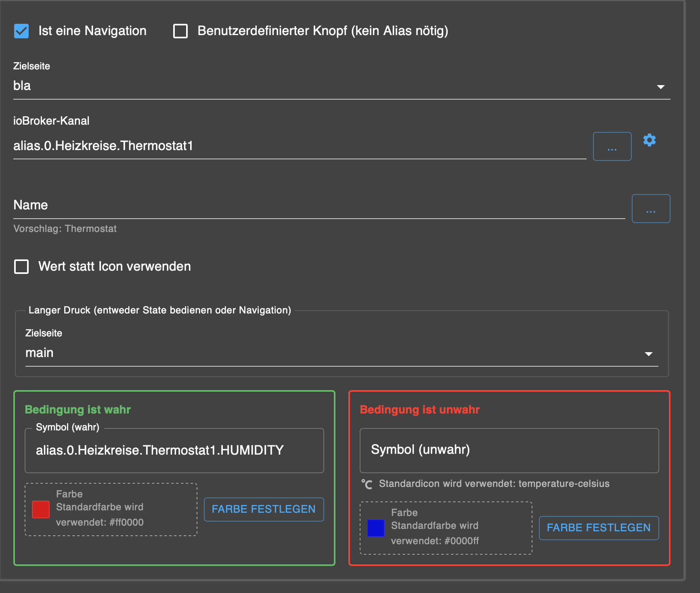700x593 pixels.
Task: Open channel settings via the gear icon
Action: [x=650, y=140]
